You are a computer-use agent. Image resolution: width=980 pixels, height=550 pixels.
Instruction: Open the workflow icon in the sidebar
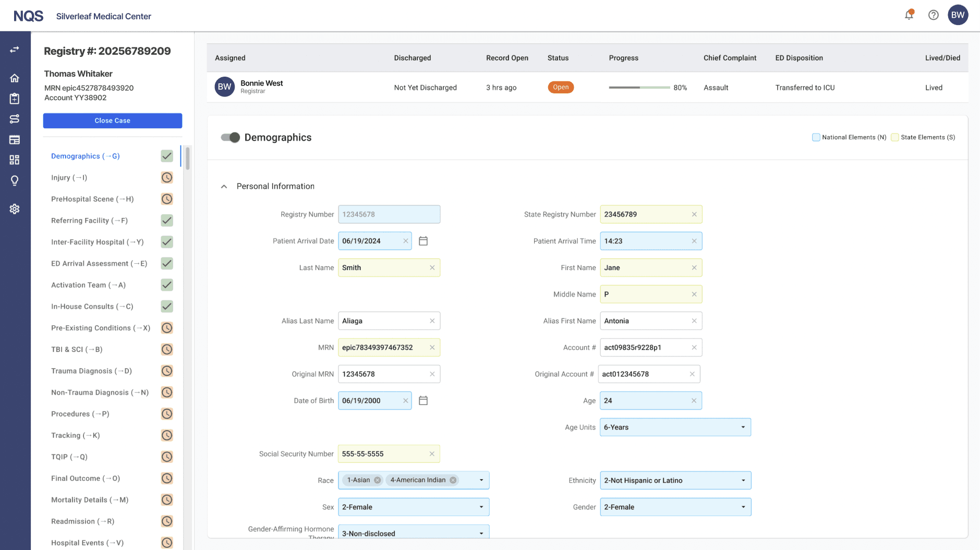click(x=15, y=118)
